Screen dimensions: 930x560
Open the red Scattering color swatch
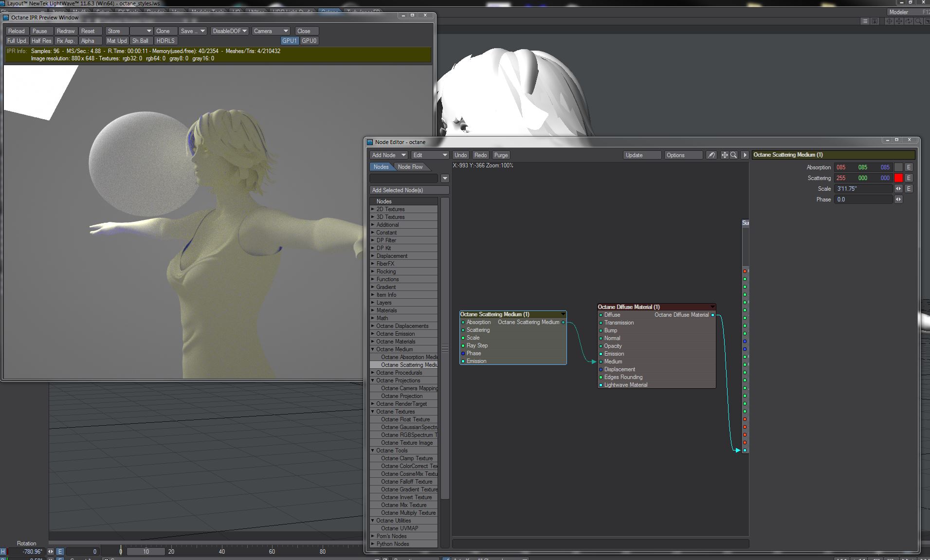coord(898,178)
